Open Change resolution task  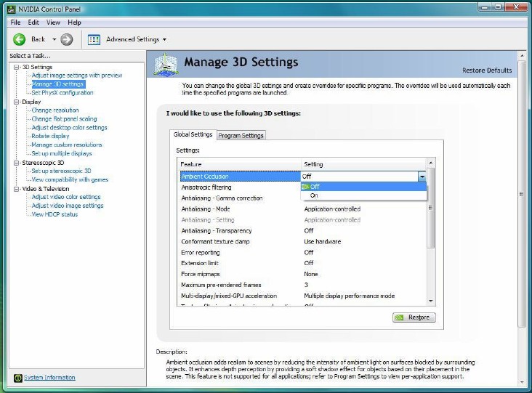[55, 110]
